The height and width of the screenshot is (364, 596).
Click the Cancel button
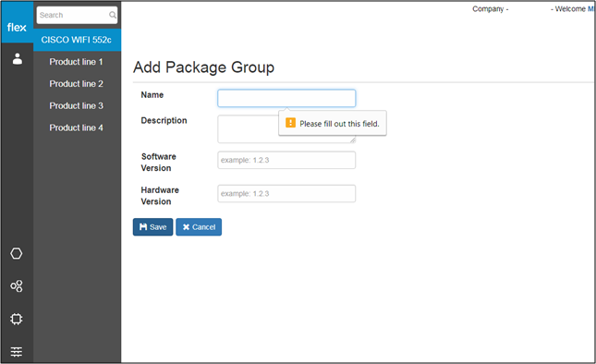click(199, 227)
